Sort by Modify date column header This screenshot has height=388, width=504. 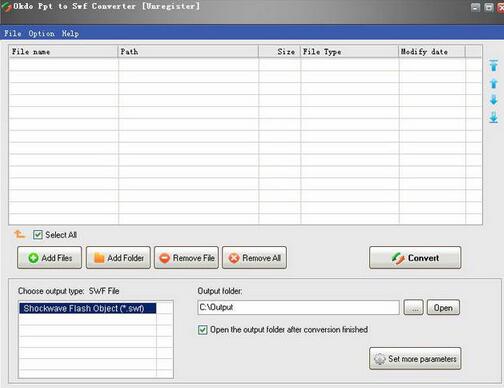(x=432, y=52)
